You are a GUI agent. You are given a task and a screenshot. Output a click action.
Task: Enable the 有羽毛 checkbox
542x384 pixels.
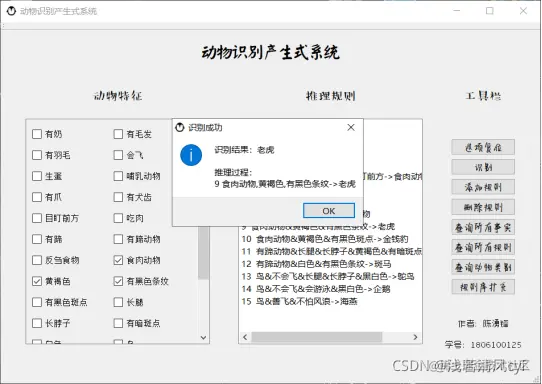(37, 155)
